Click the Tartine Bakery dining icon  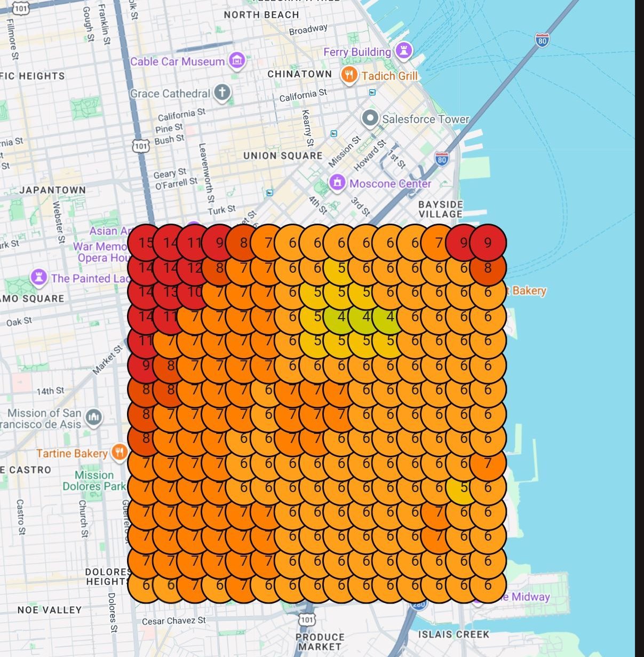click(118, 453)
